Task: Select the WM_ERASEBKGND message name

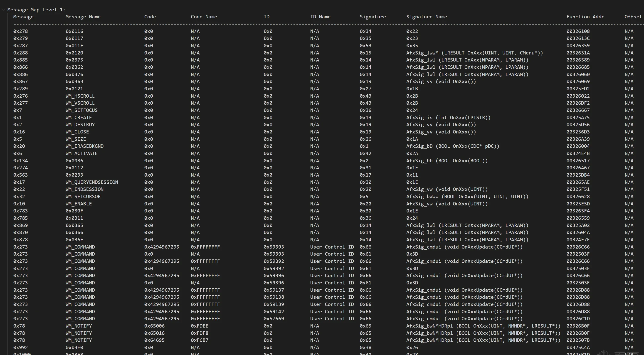Action: click(x=84, y=146)
